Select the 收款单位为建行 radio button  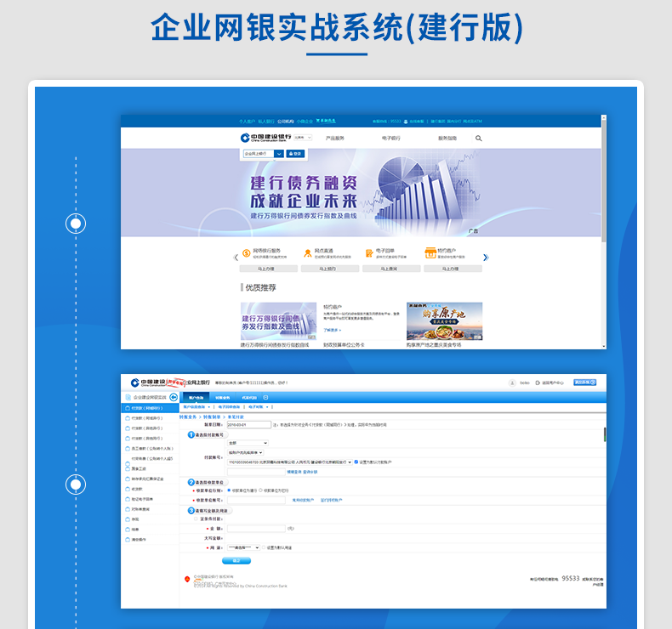[230, 490]
